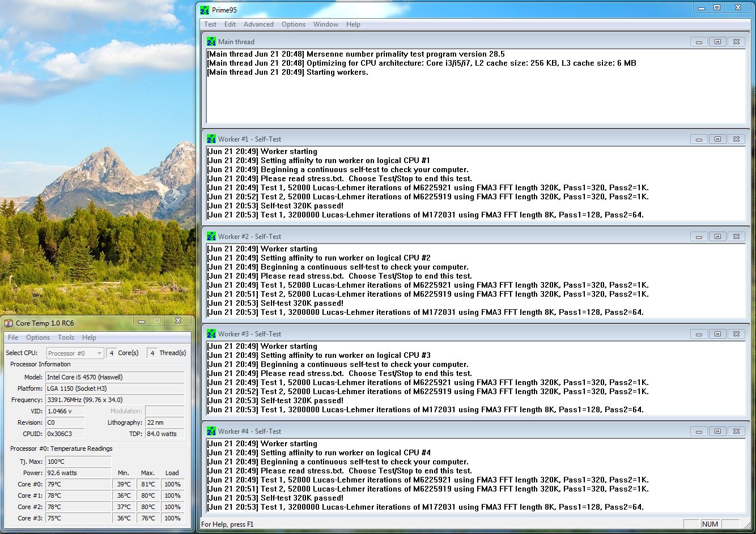The width and height of the screenshot is (756, 534).
Task: Open the Options menu in Prime95
Action: 294,24
